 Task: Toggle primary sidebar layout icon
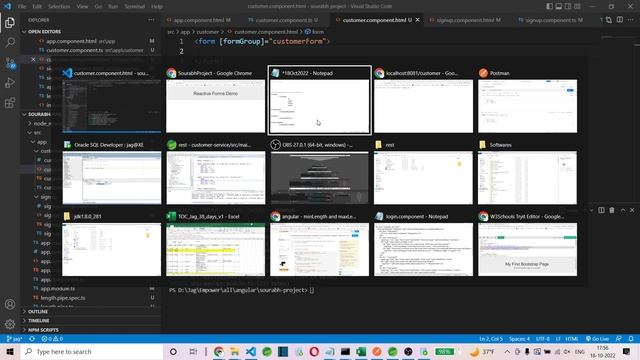pos(549,6)
